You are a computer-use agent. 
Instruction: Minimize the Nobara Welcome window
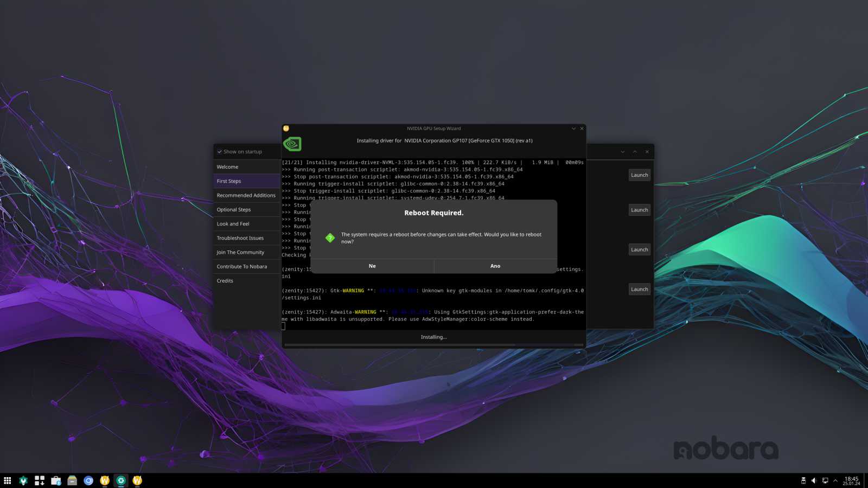623,152
